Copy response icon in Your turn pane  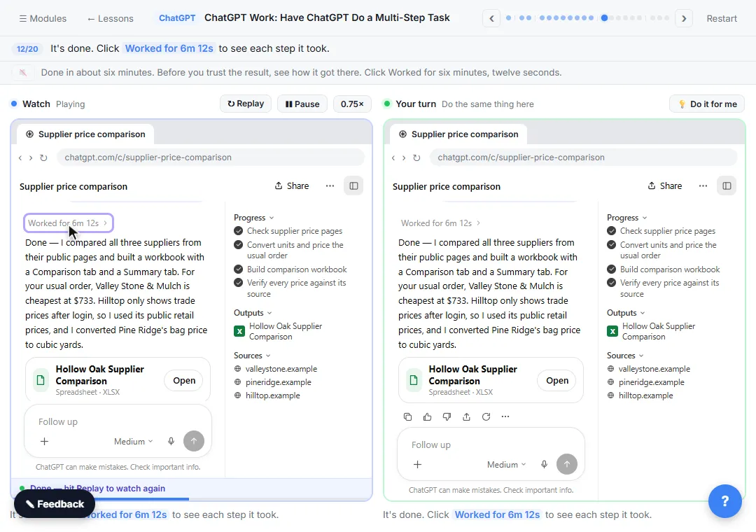pos(407,416)
